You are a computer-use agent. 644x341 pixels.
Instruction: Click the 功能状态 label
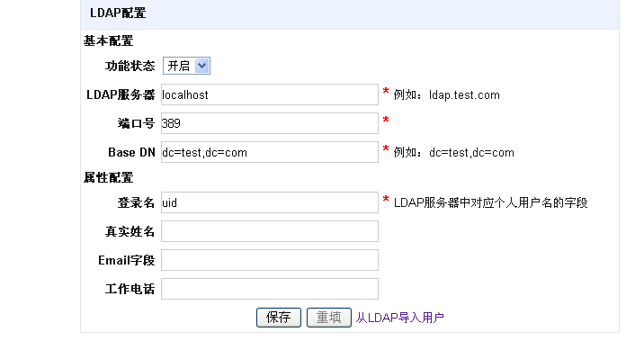coord(130,66)
